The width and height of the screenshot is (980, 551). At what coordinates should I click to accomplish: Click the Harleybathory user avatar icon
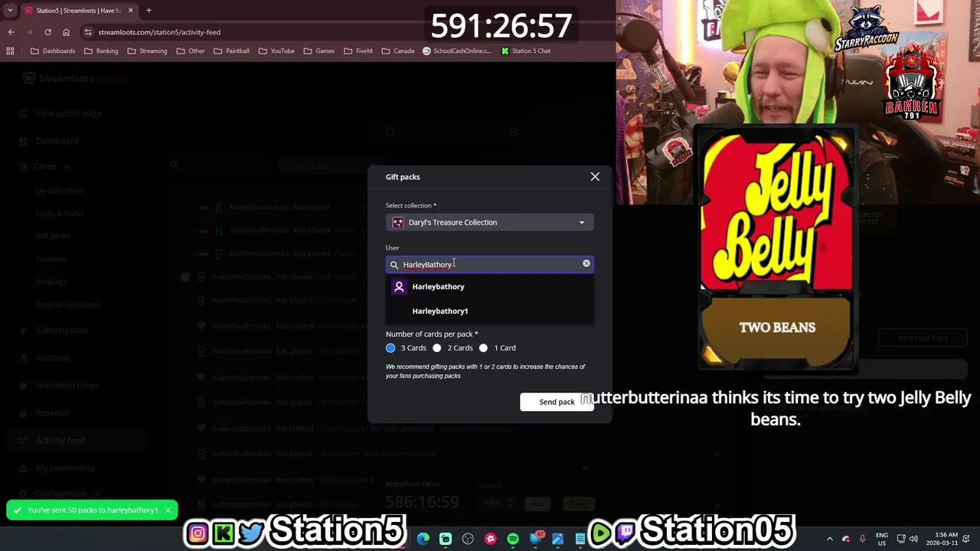[399, 286]
